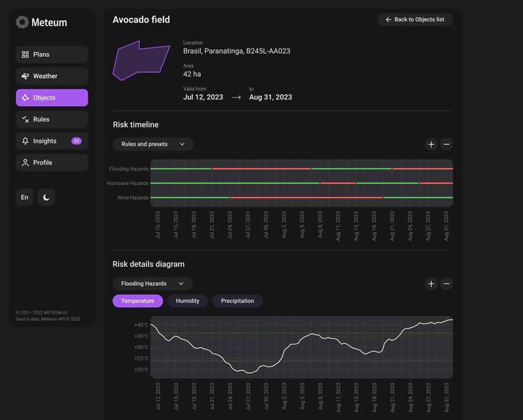This screenshot has height=420, width=523.
Task: Go back to Objects list
Action: click(x=414, y=20)
